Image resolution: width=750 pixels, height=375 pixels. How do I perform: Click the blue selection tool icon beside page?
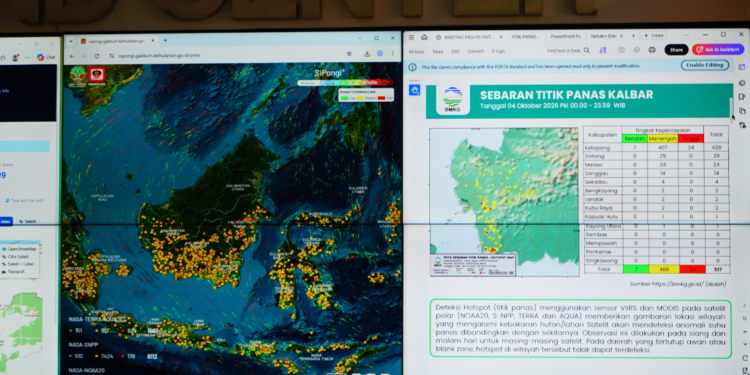[414, 90]
